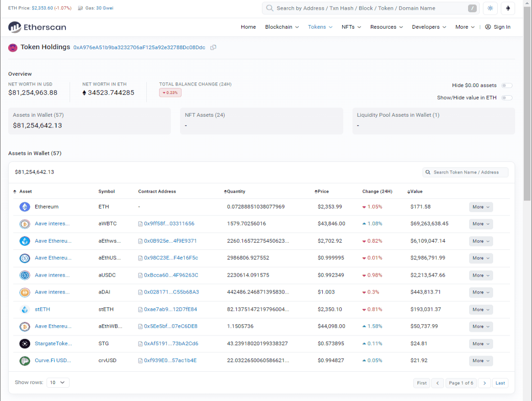
Task: Go to the previous page arrow
Action: (x=438, y=383)
